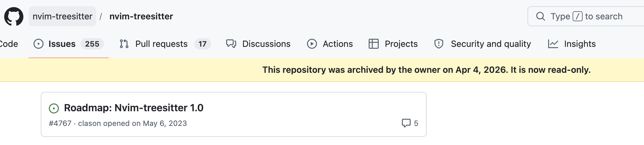This screenshot has height=145, width=644.
Task: Open the Issues tab
Action: 62,44
